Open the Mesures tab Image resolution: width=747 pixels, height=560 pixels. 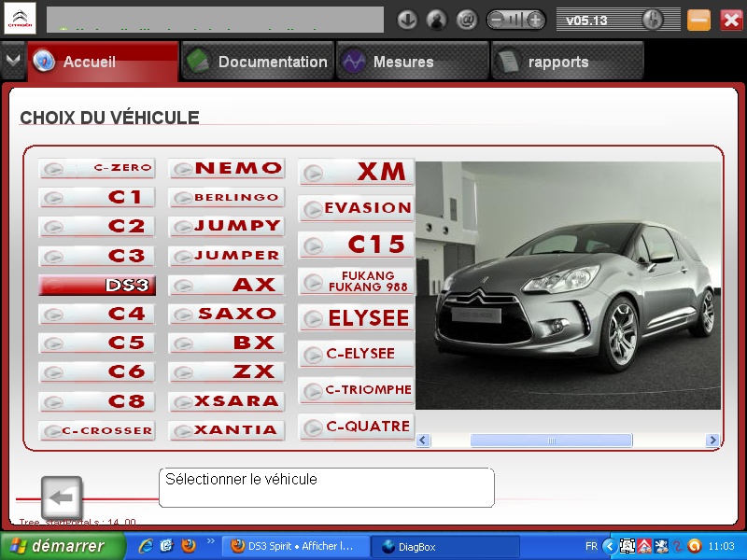point(413,62)
